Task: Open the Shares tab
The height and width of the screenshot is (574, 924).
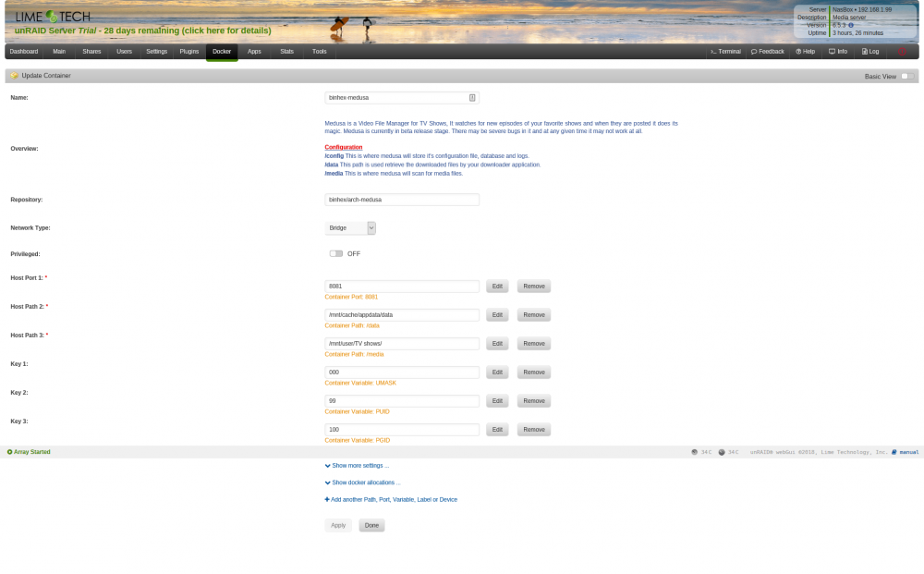Action: click(91, 52)
